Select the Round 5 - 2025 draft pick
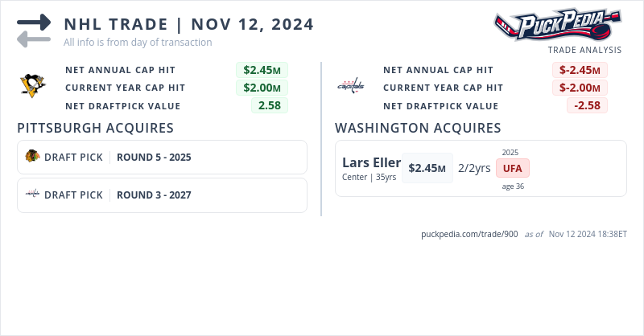The image size is (644, 336). click(154, 158)
